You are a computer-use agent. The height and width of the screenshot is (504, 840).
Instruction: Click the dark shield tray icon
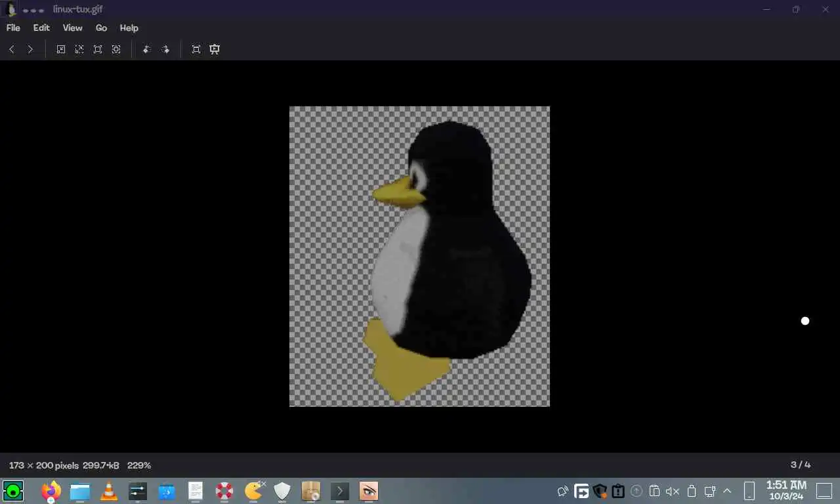(600, 491)
